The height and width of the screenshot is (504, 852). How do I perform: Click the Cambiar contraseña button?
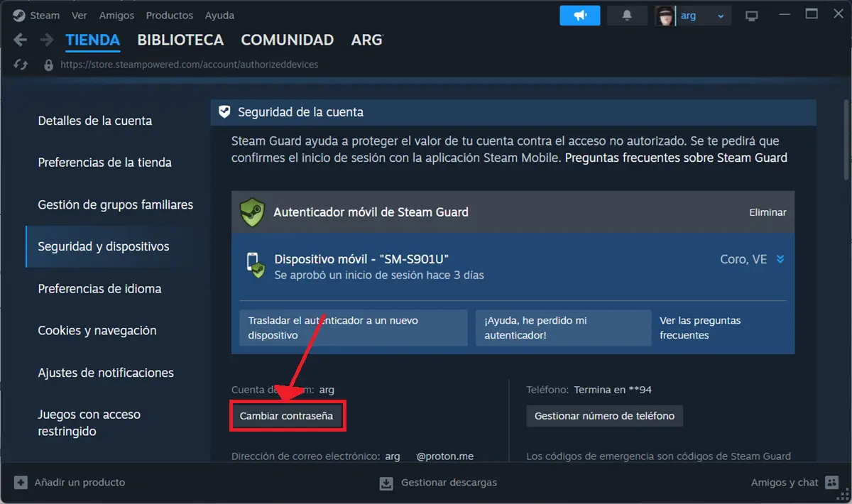(286, 416)
